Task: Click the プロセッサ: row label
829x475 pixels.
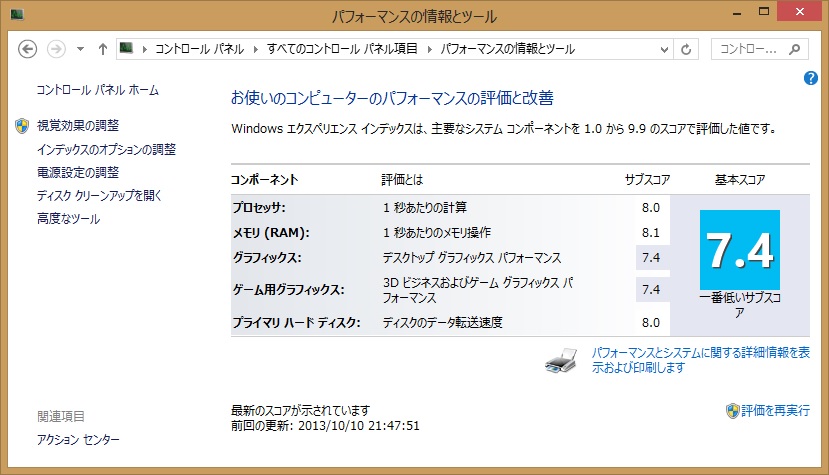Action: [x=259, y=208]
